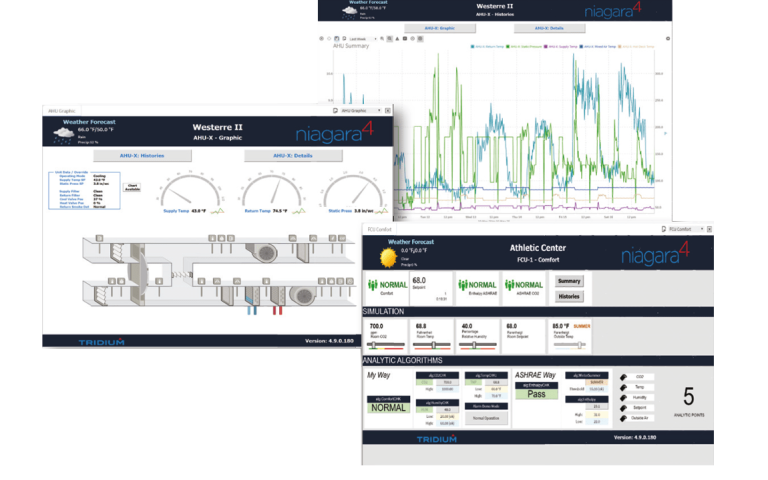Open the AHU Graphic view selector dropdown

pos(361,110)
